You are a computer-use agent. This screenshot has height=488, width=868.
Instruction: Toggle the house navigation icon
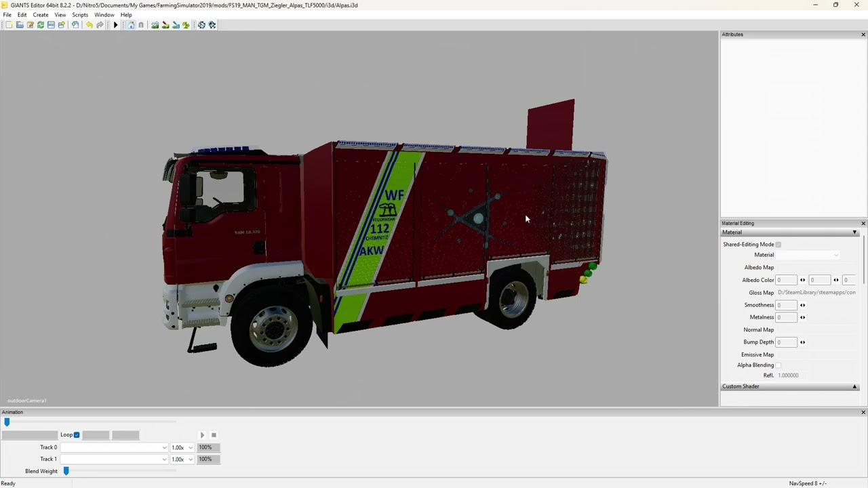pyautogui.click(x=131, y=25)
